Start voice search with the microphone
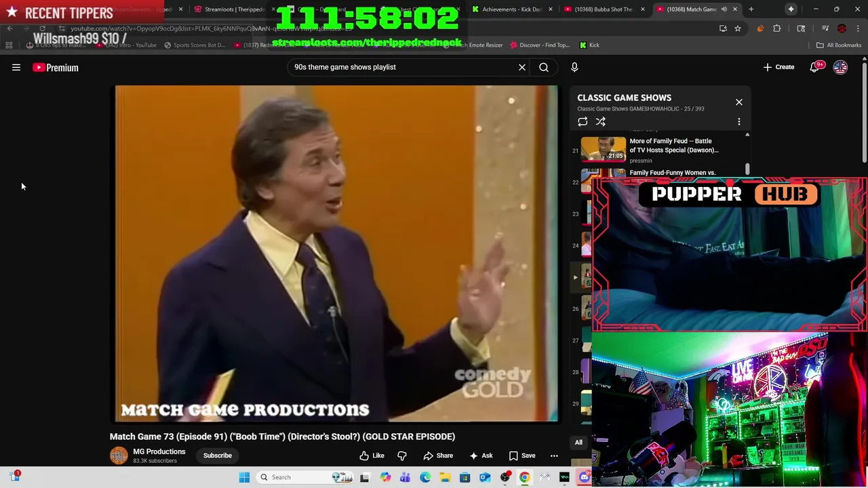Viewport: 868px width, 488px height. tap(574, 67)
